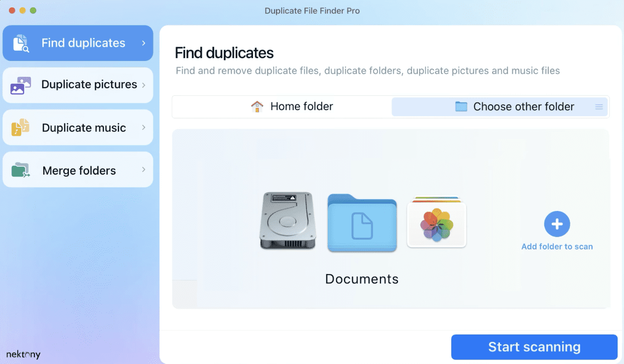Open the Duplicate pictures section
624x364 pixels.
pyautogui.click(x=78, y=85)
